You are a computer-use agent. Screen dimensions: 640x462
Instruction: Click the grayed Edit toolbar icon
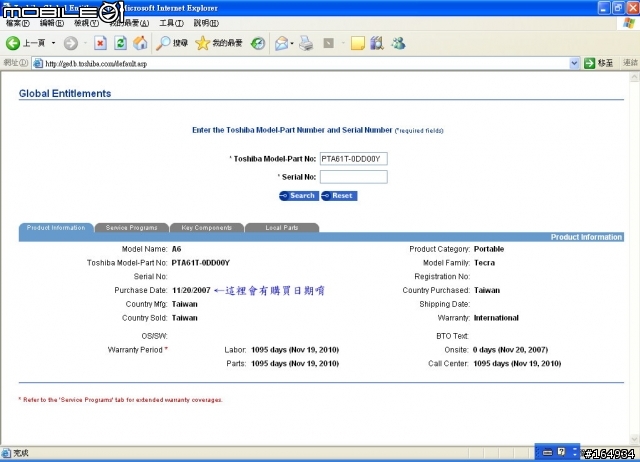329,43
